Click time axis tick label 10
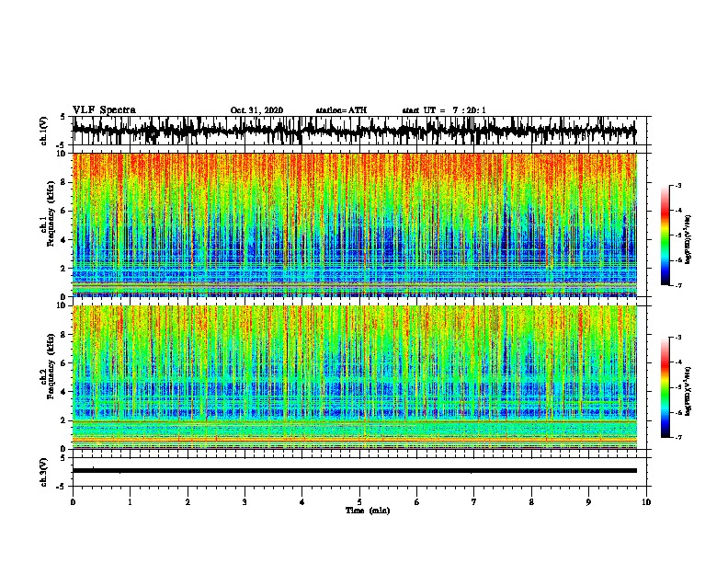The width and height of the screenshot is (728, 563). [x=646, y=502]
